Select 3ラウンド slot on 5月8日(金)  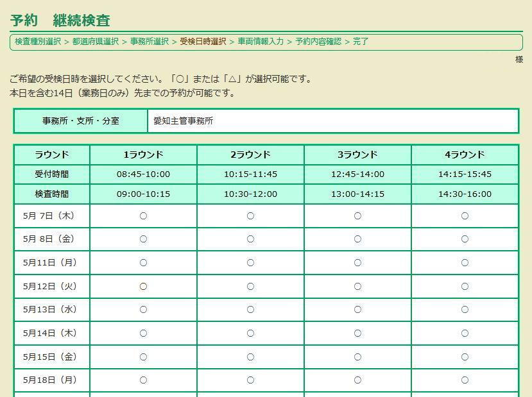(x=357, y=239)
